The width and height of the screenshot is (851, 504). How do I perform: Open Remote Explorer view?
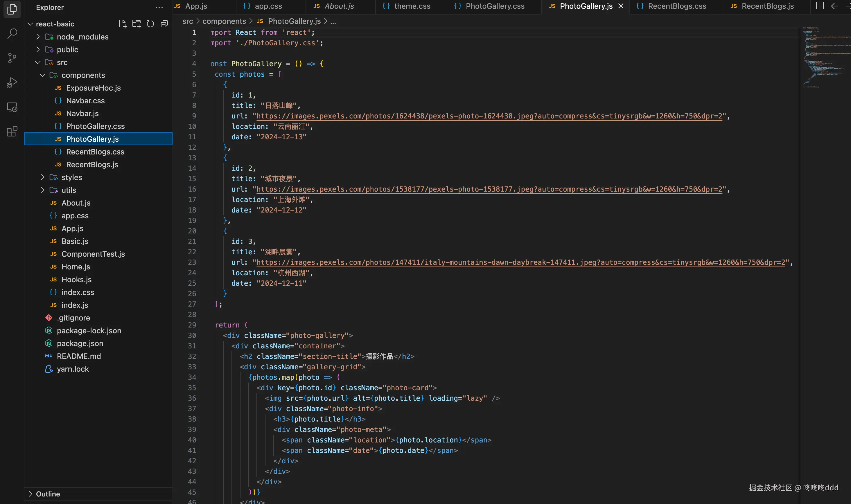[x=12, y=107]
